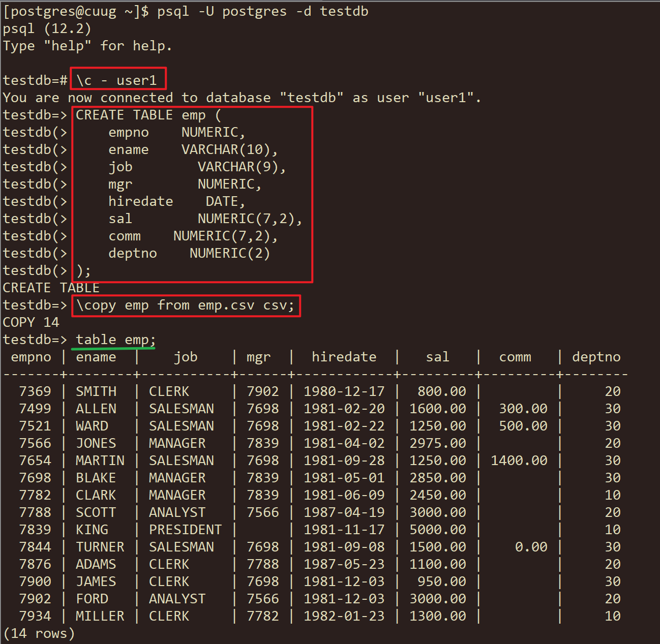Screen dimensions: 660x644
Task: Click the 'empno' column header
Action: pyautogui.click(x=31, y=357)
